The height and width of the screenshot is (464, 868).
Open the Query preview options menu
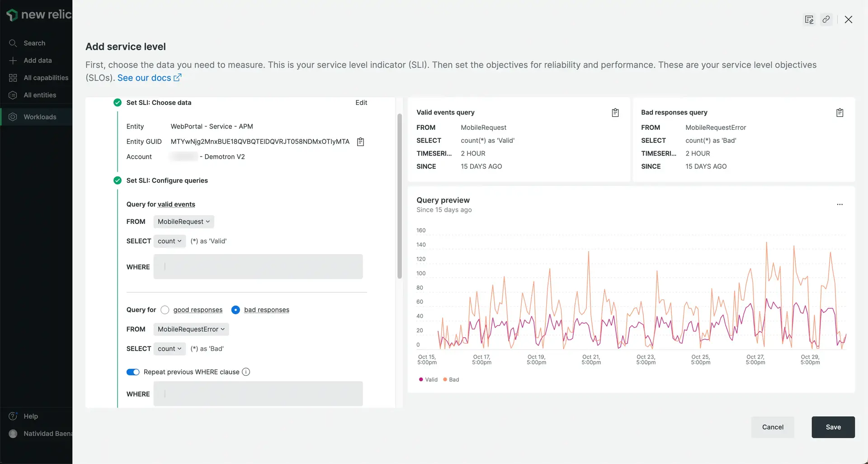840,204
